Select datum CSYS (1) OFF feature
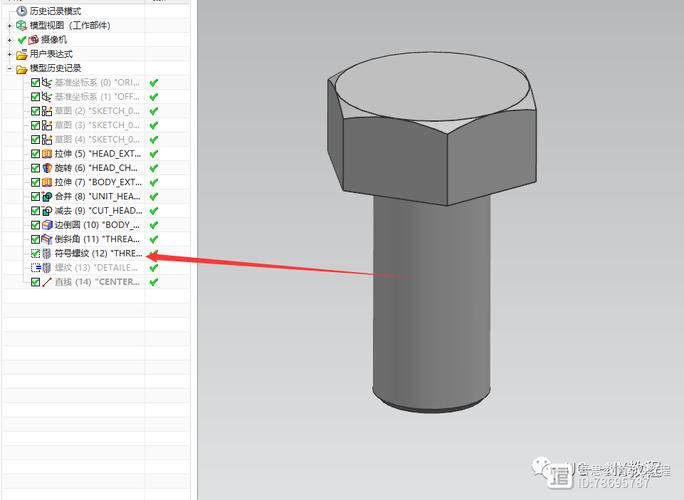The height and width of the screenshot is (500, 684). click(97, 97)
